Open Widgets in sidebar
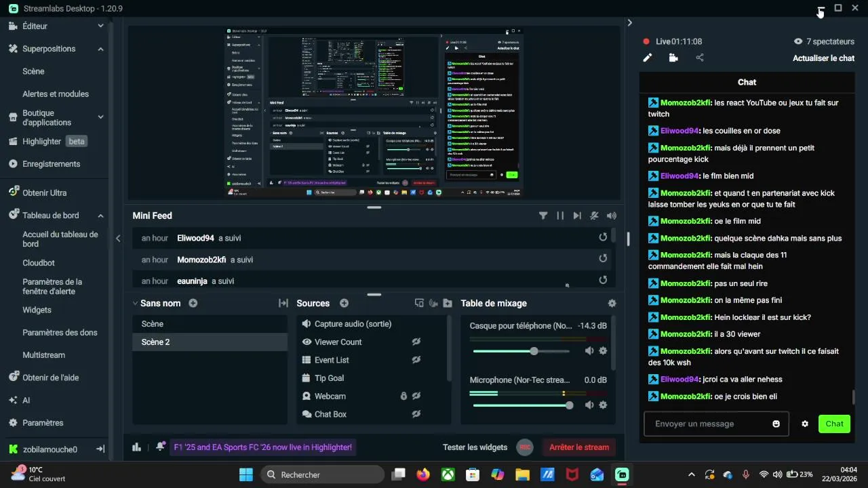Viewport: 868px width, 488px height. tap(37, 310)
